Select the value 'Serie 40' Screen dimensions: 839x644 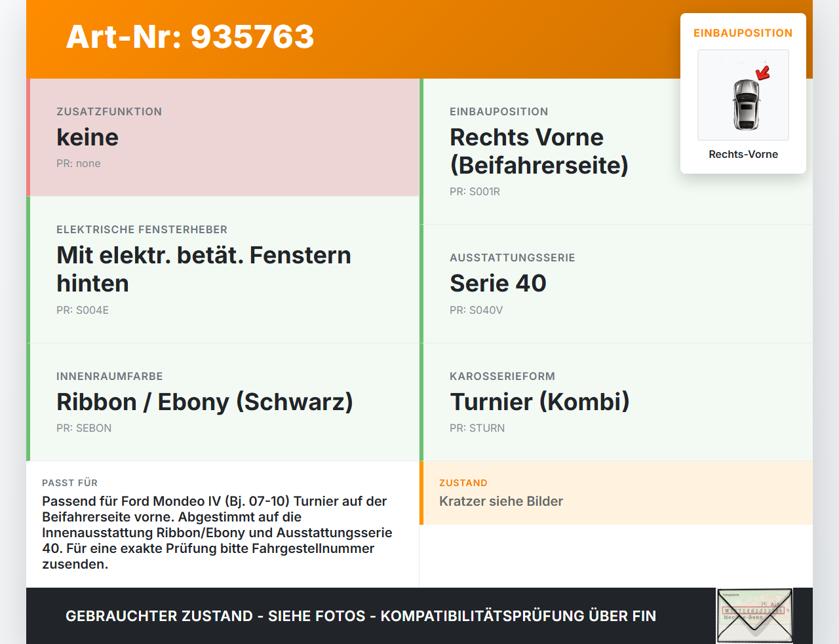pos(498,284)
